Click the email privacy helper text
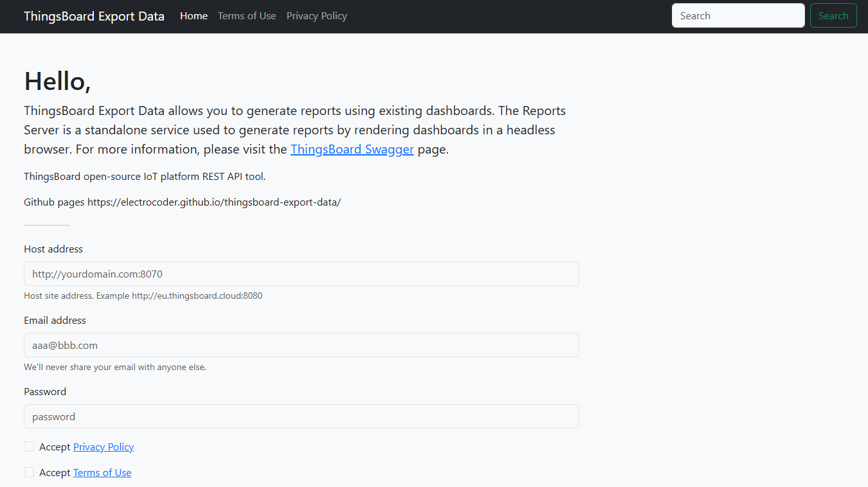This screenshot has width=868, height=487. pos(115,367)
